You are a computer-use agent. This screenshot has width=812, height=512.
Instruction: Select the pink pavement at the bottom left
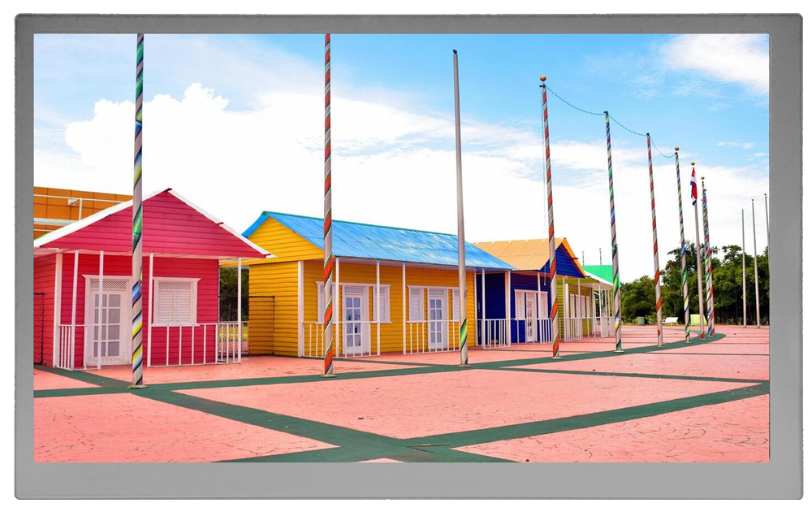pos(122,431)
